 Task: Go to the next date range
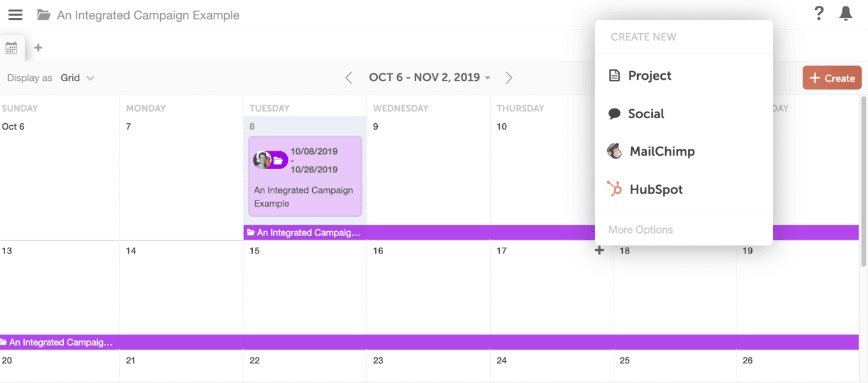[x=509, y=78]
